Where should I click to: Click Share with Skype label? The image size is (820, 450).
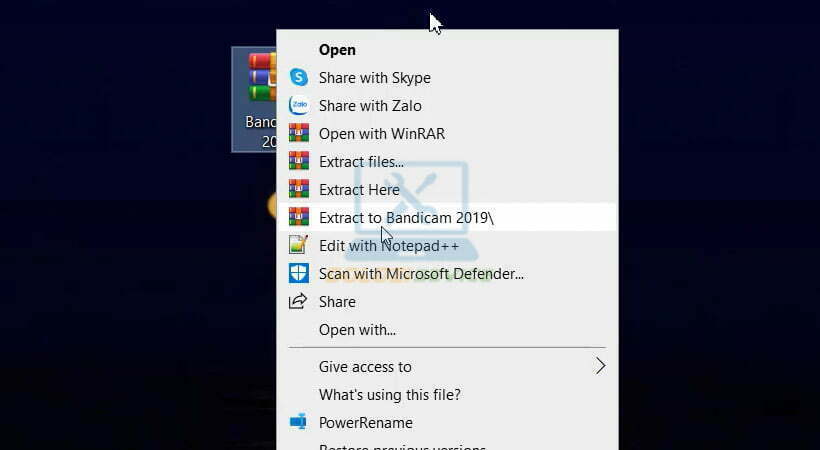[x=374, y=78]
